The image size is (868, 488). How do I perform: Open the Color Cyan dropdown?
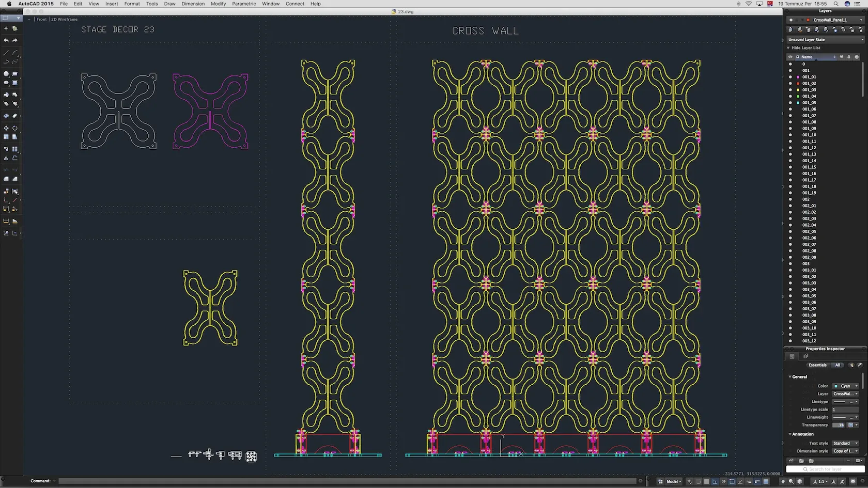[x=845, y=386]
